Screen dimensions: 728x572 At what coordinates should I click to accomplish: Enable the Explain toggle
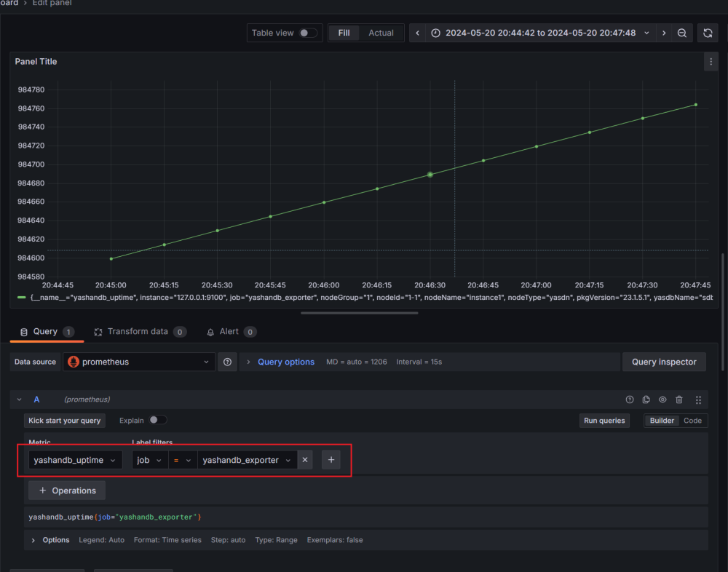click(157, 420)
